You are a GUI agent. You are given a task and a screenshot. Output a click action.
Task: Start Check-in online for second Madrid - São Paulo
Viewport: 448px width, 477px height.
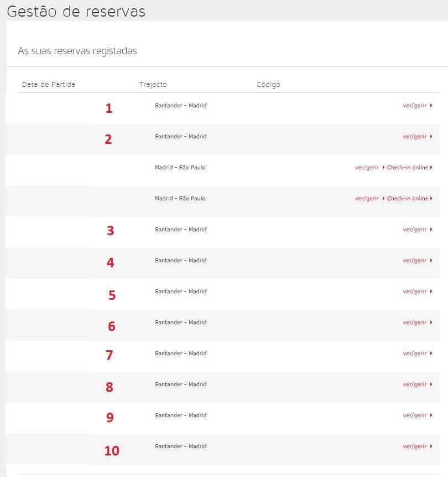[408, 198]
